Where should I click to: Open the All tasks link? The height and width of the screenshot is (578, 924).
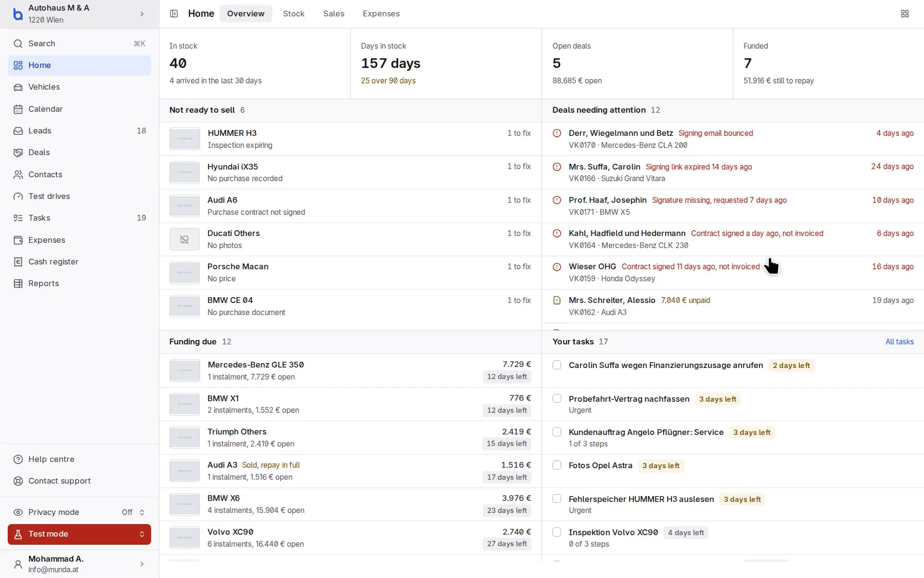(899, 342)
